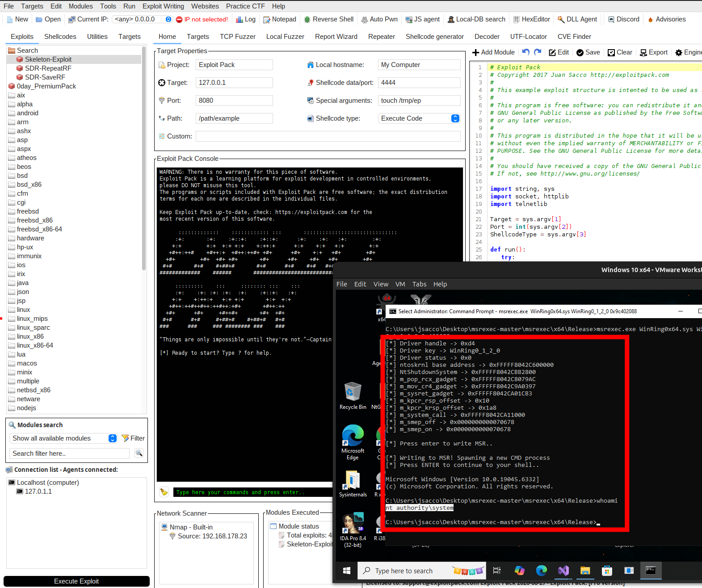The image size is (702, 588).
Task: Click the IP not selected! indicator
Action: pyautogui.click(x=202, y=19)
